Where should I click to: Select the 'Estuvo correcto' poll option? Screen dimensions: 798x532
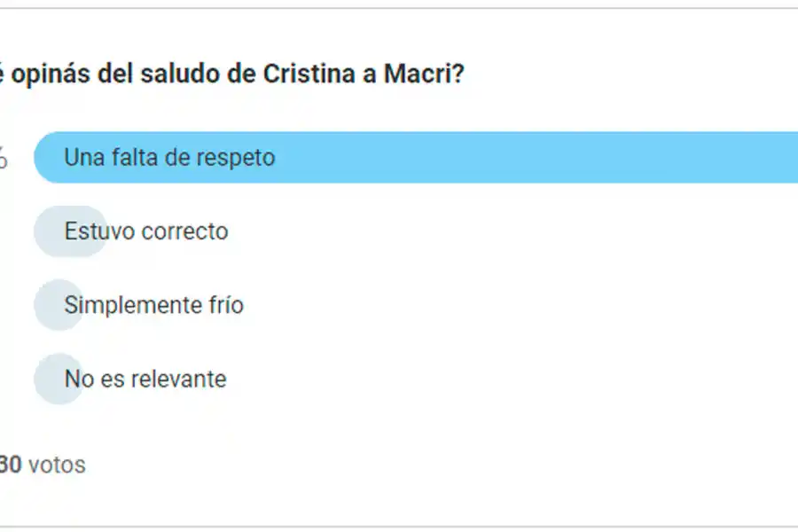click(145, 231)
